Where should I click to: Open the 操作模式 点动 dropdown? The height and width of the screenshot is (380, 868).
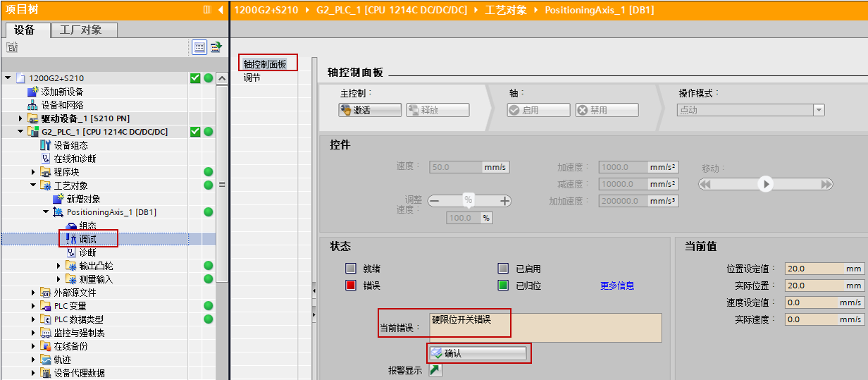pos(818,110)
